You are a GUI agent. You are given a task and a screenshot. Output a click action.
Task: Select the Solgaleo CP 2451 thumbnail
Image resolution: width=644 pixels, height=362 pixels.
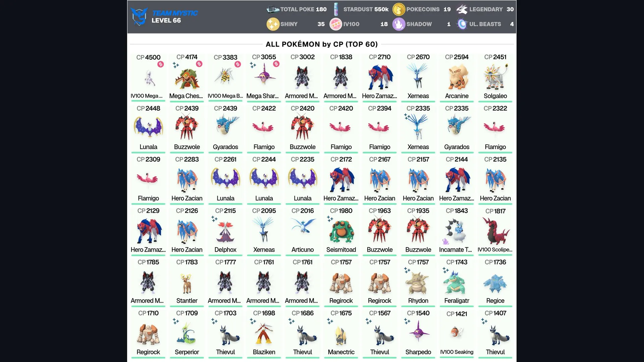[x=495, y=77]
